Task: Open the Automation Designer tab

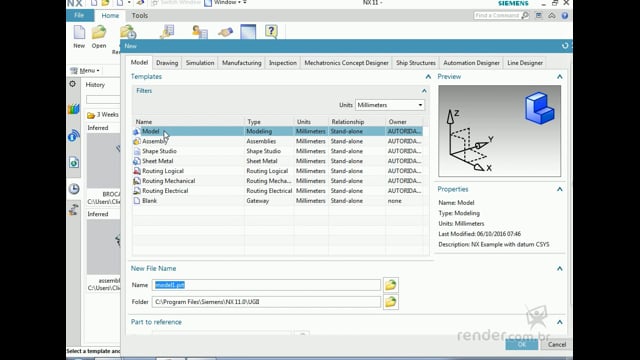Action: click(x=471, y=63)
